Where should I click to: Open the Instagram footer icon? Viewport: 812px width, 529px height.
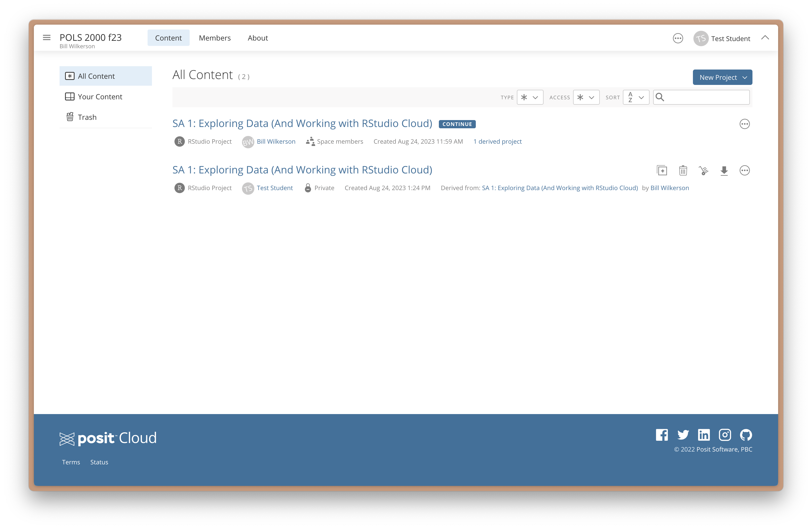coord(725,435)
